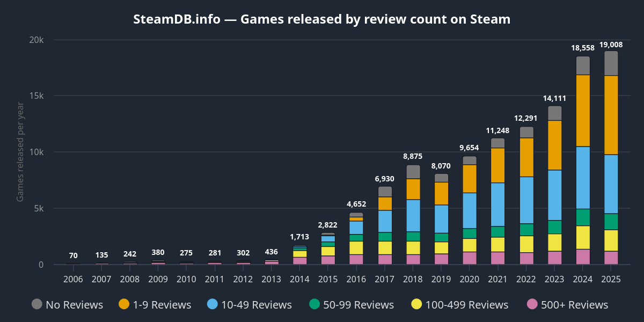Select the 2020 x-axis year label

[x=470, y=279]
